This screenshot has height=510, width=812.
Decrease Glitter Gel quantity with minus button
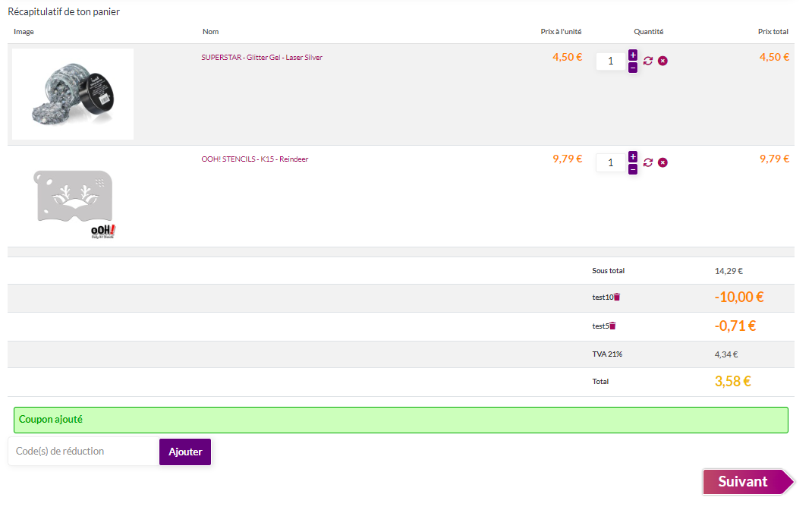point(633,68)
